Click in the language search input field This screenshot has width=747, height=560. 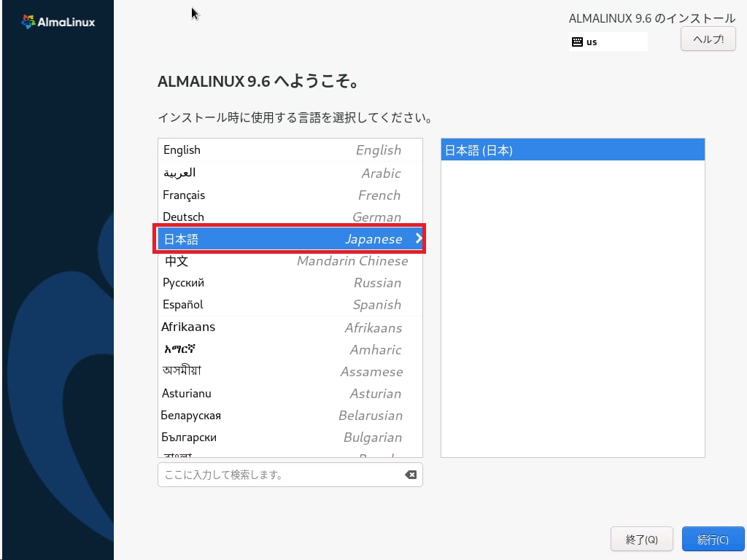click(281, 475)
